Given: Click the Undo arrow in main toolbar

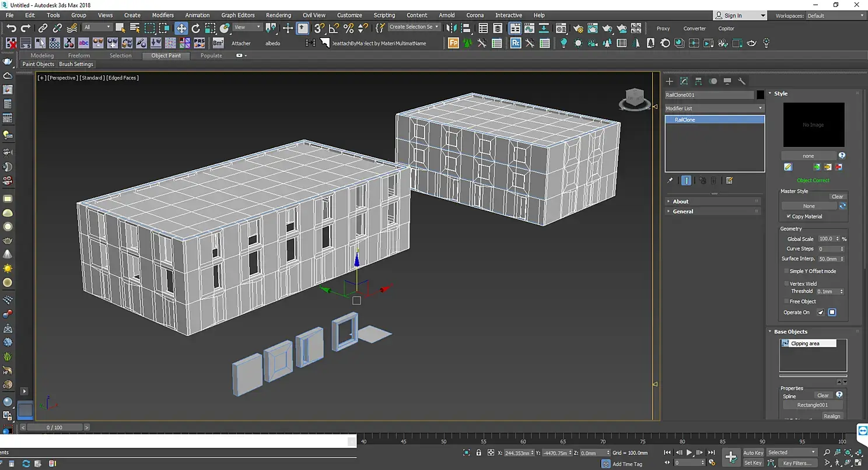Looking at the screenshot, I should pos(11,28).
